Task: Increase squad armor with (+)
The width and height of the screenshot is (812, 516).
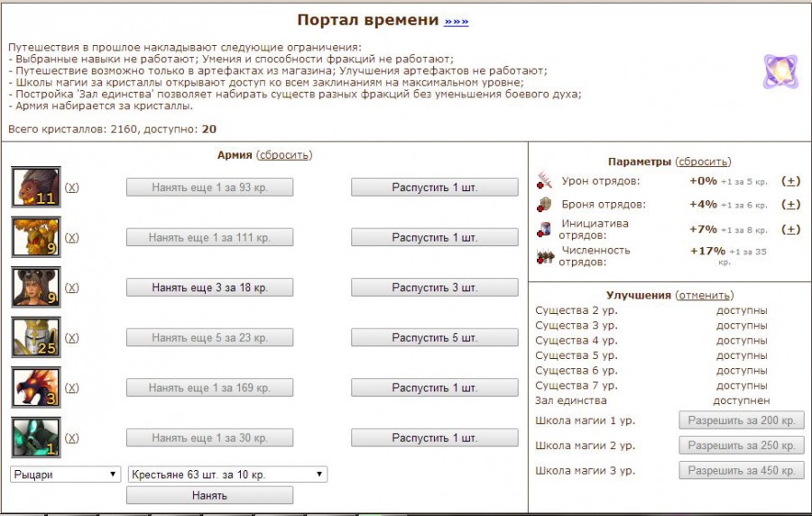Action: click(x=790, y=205)
